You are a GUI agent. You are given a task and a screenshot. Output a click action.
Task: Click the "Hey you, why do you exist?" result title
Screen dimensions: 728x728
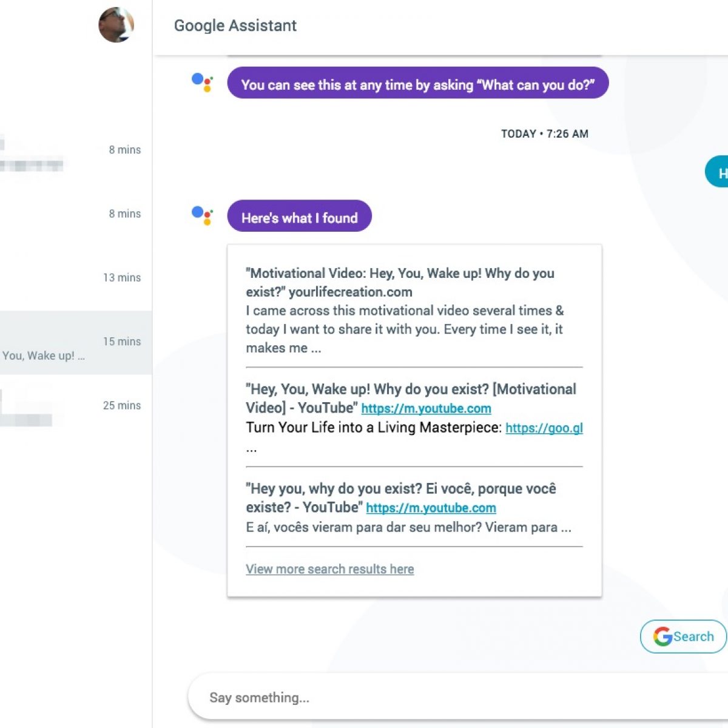pyautogui.click(x=400, y=489)
